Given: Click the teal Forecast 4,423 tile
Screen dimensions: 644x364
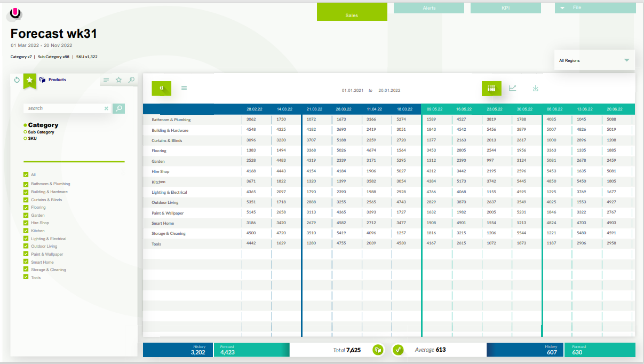Looking at the screenshot, I should point(252,350).
